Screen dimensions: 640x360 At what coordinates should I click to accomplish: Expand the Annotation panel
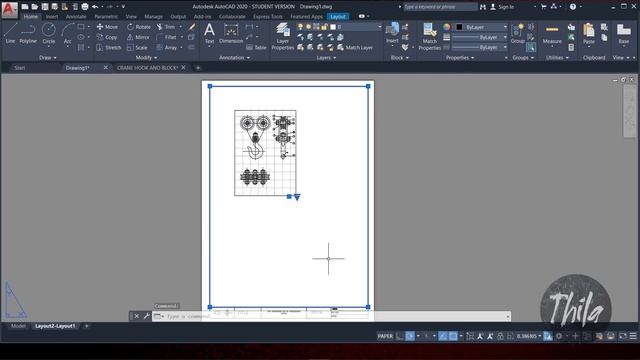(x=234, y=58)
